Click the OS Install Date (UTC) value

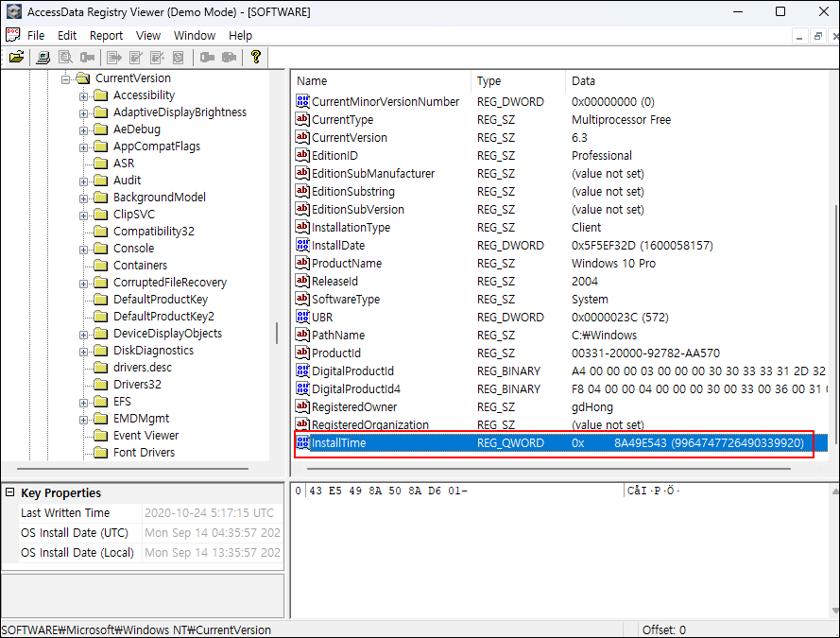tap(213, 532)
